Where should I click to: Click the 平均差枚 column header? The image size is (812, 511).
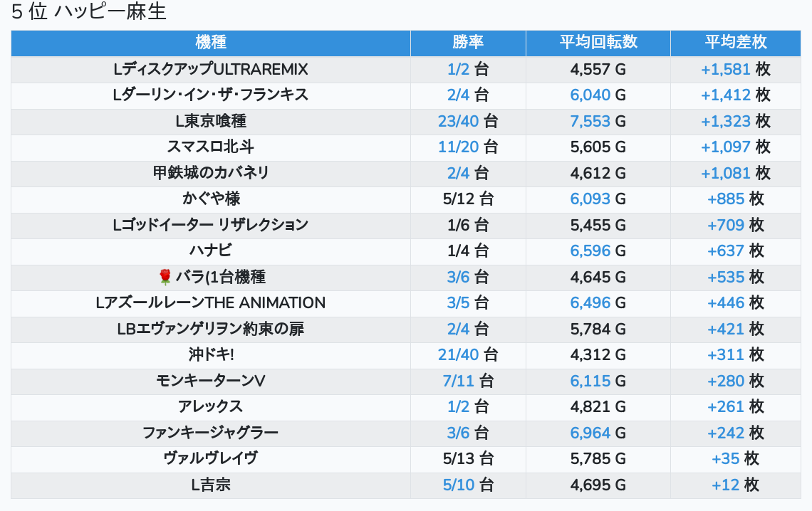[x=735, y=43]
